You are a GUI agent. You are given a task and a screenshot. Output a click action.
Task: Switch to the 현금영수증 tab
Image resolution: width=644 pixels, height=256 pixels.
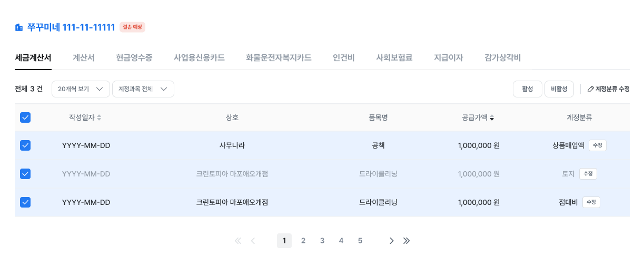pyautogui.click(x=134, y=57)
